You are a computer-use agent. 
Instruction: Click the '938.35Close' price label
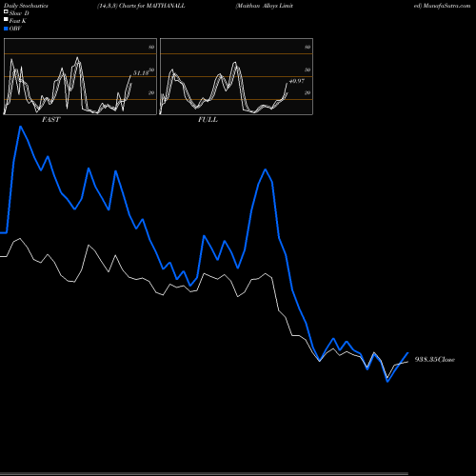click(435, 360)
